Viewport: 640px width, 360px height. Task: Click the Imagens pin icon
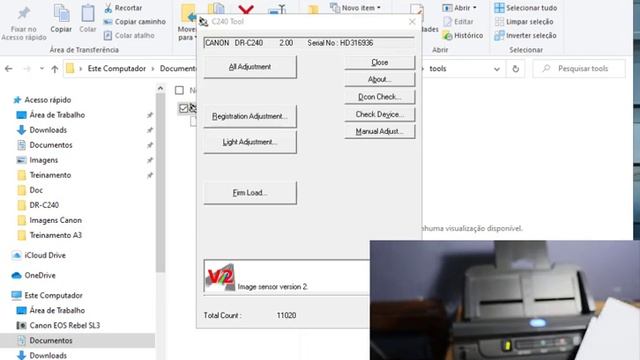pos(150,160)
